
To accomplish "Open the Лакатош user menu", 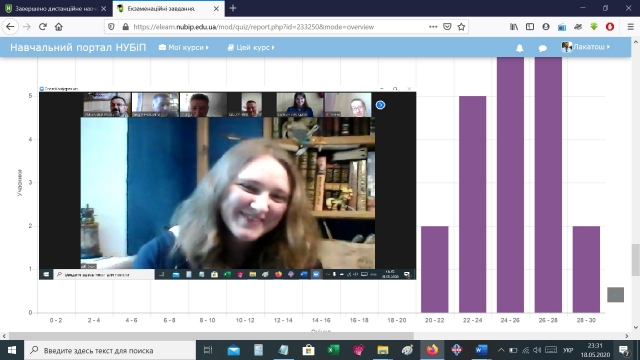I will click(585, 47).
